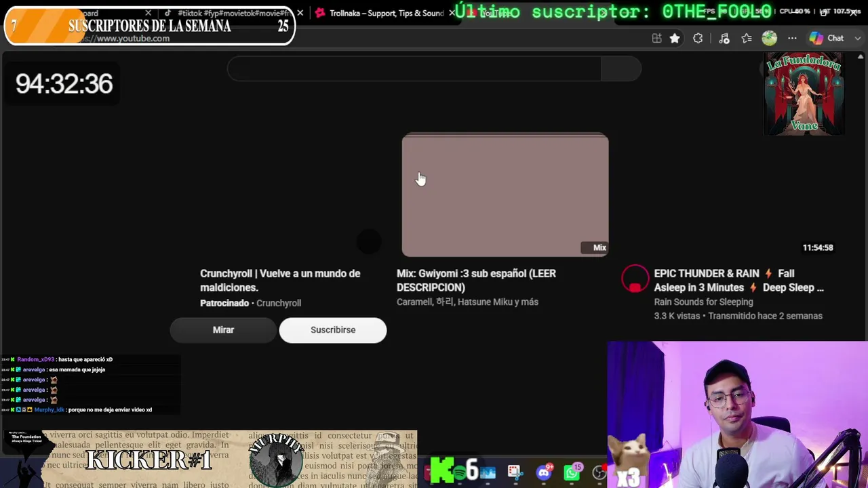Open the browser Extensions puzzle icon

tap(698, 39)
